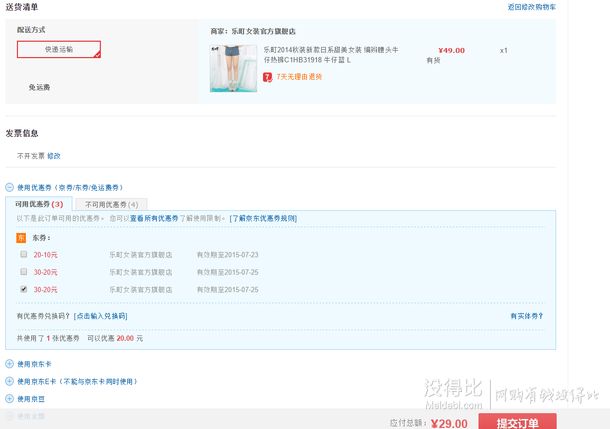Collapse the 使用优惠券 section via minus icon
610x429 pixels.
9,187
